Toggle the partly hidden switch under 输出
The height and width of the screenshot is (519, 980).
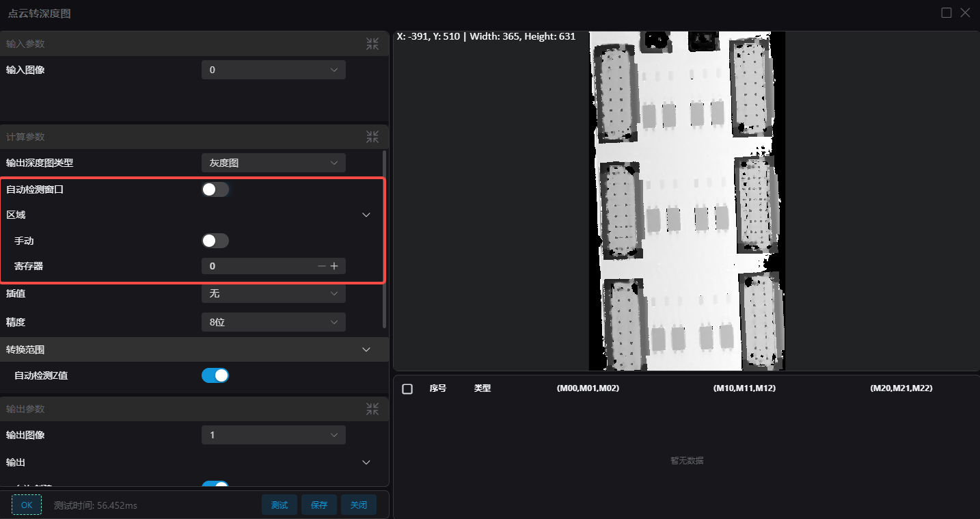point(215,484)
